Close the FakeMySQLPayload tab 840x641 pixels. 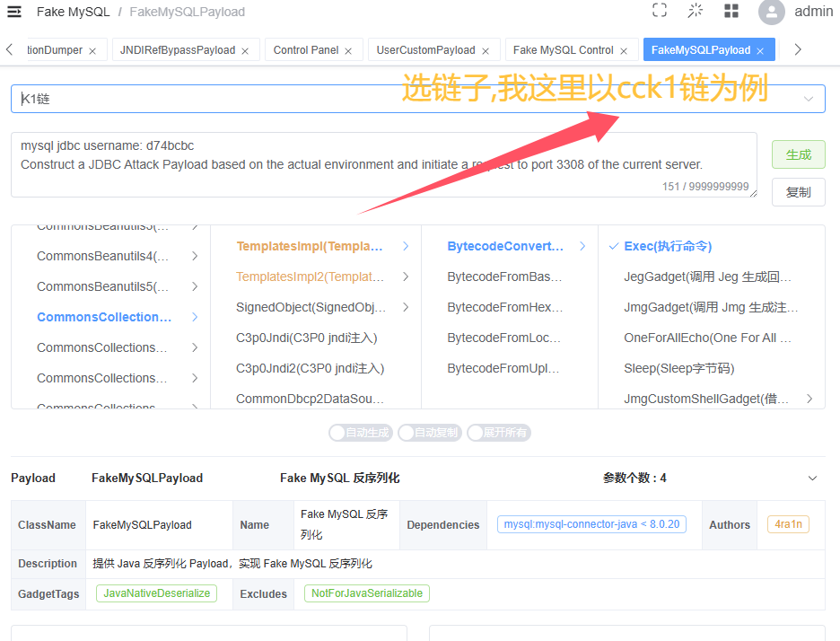point(760,51)
